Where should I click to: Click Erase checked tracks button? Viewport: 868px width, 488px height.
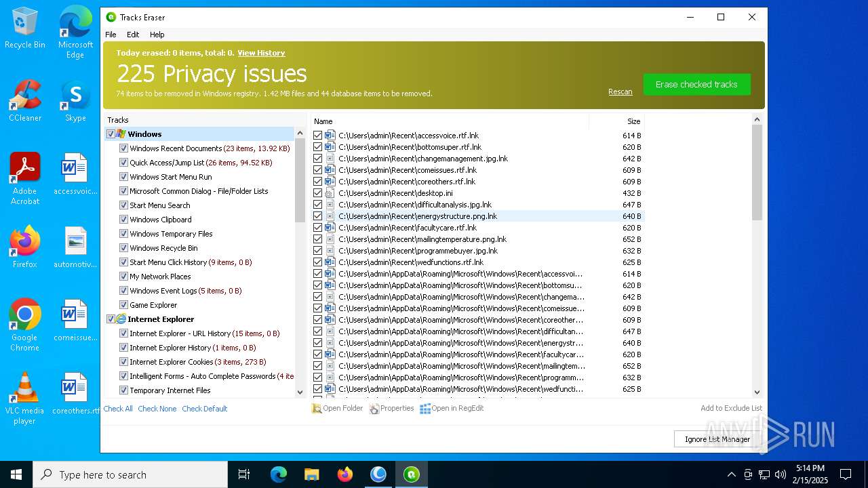[x=696, y=84]
